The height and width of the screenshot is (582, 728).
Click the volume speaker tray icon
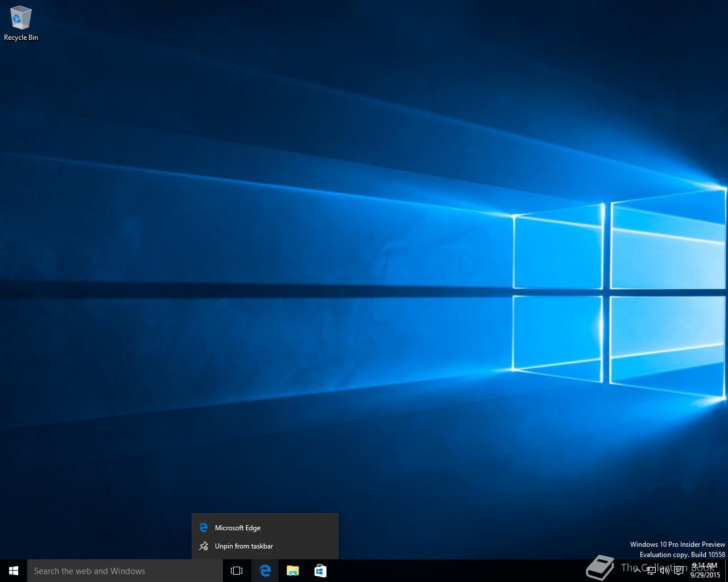665,571
